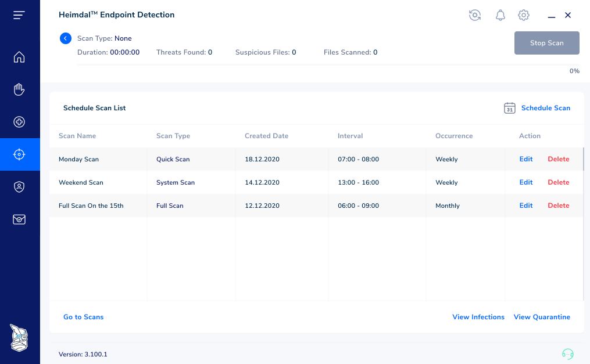Viewport: 590px width, 364px height.
Task: Open View Quarantine link
Action: pyautogui.click(x=542, y=316)
